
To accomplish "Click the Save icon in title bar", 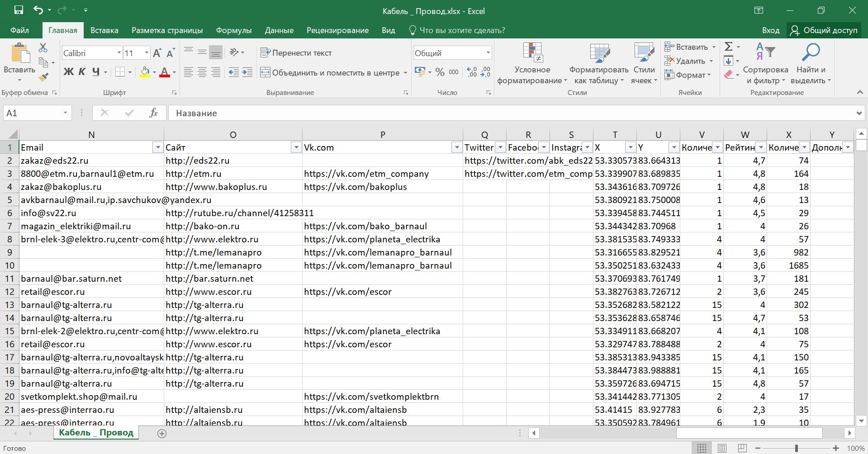I will tap(19, 10).
